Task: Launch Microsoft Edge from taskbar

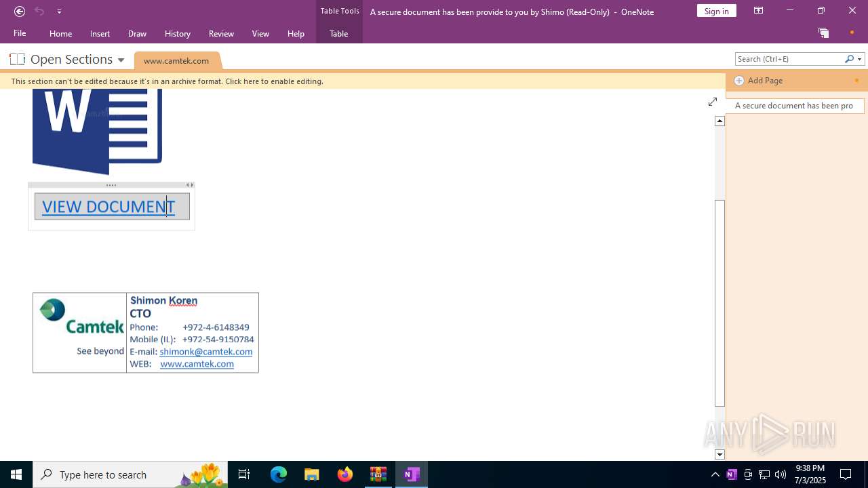Action: (279, 474)
